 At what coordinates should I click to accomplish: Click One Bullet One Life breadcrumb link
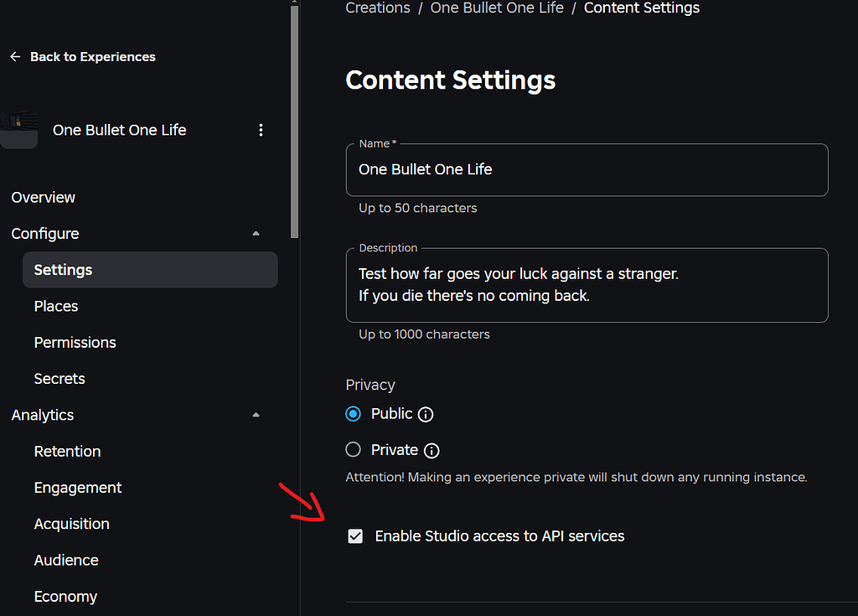coord(497,8)
